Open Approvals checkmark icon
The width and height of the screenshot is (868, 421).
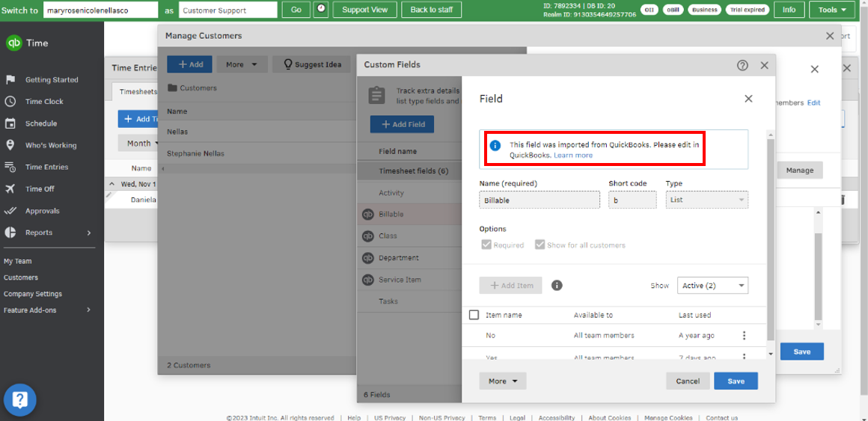tap(10, 211)
